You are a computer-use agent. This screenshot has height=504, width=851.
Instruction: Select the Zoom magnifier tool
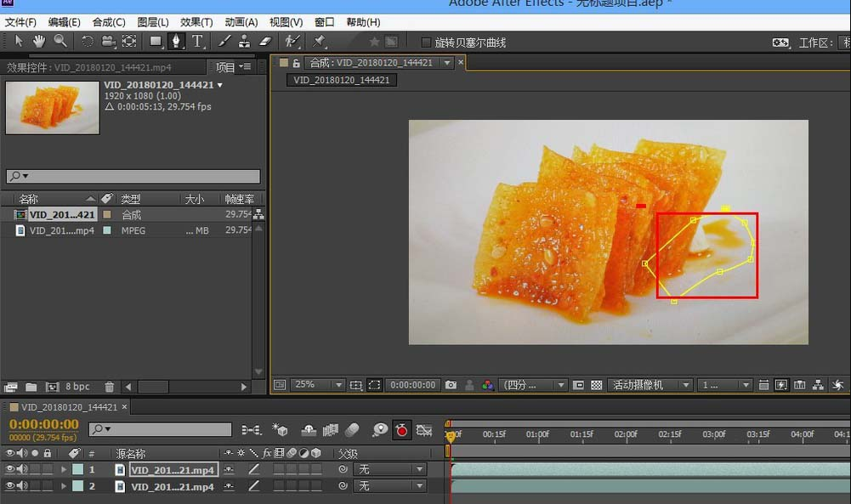click(60, 41)
